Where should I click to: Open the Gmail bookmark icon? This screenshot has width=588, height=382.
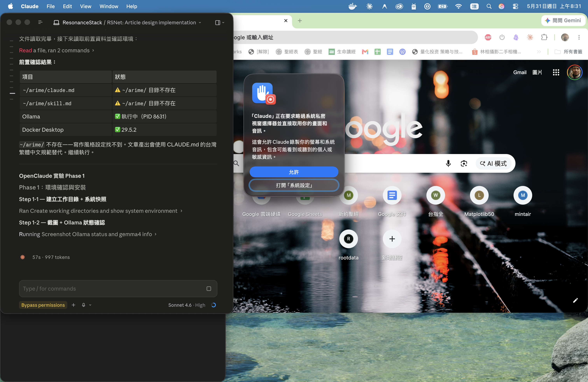365,52
